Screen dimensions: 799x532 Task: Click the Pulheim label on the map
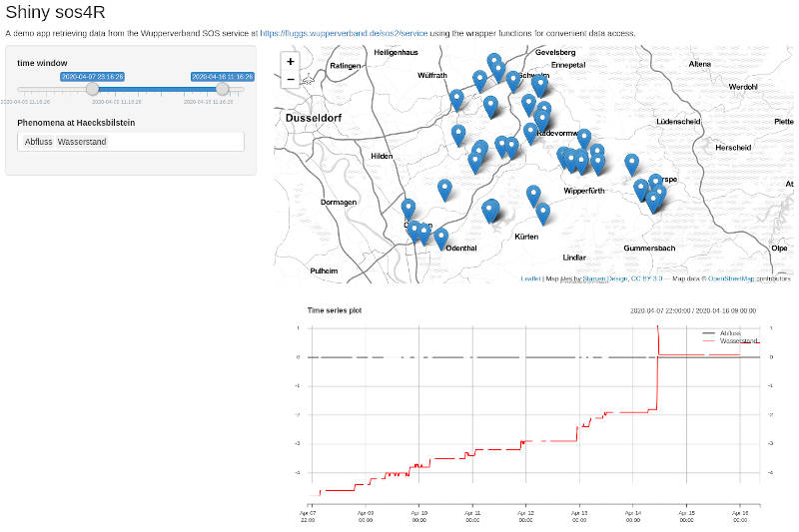click(324, 271)
